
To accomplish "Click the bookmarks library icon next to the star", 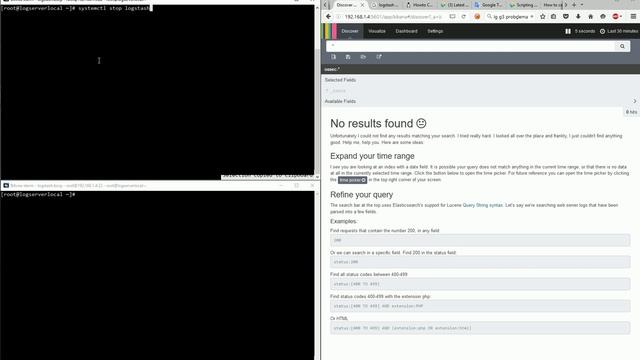I will 553,17.
